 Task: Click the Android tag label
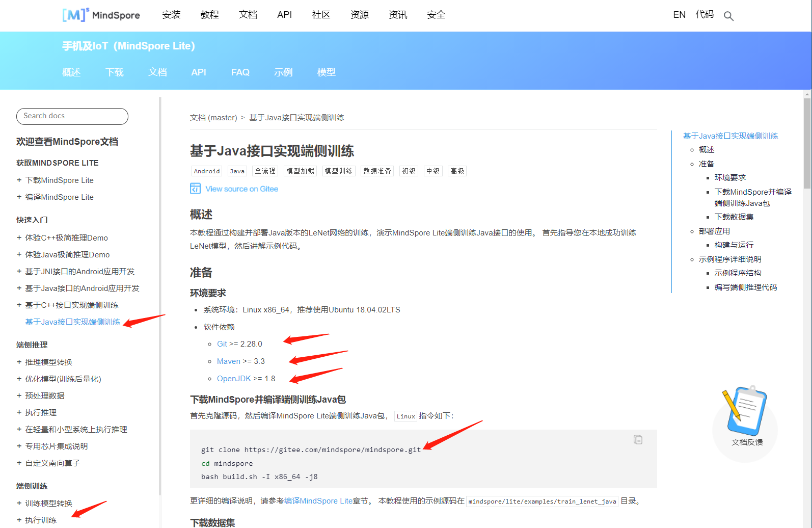pyautogui.click(x=207, y=171)
